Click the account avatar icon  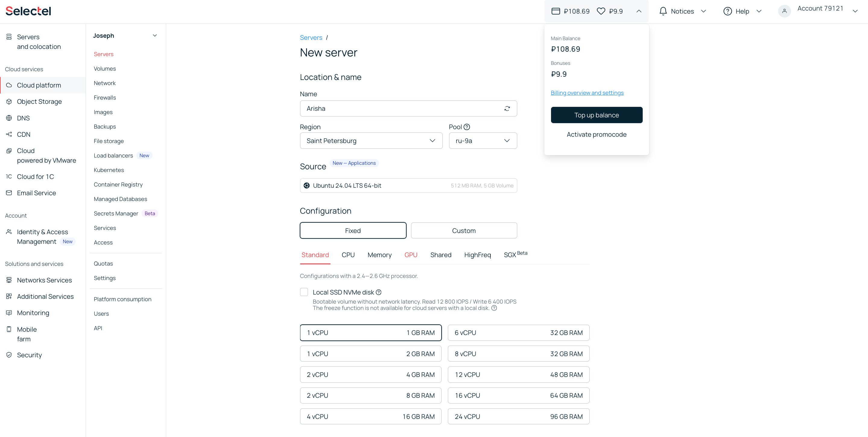784,11
